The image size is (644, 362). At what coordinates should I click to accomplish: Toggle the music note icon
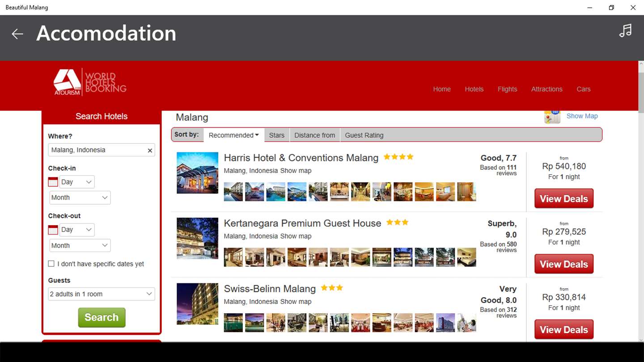625,30
